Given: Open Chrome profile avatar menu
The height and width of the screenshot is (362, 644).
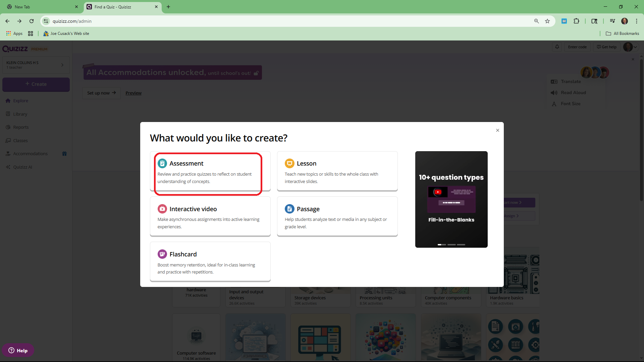Looking at the screenshot, I should click(x=624, y=21).
